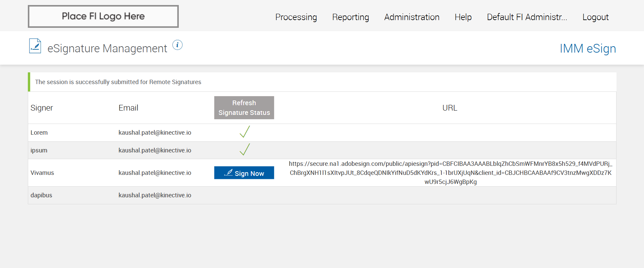Open the Help menu

coord(463,17)
